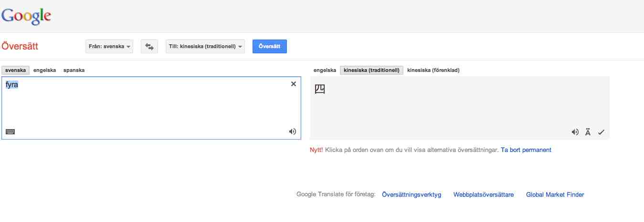
Task: Click the Ta bort permanent link
Action: pos(526,150)
